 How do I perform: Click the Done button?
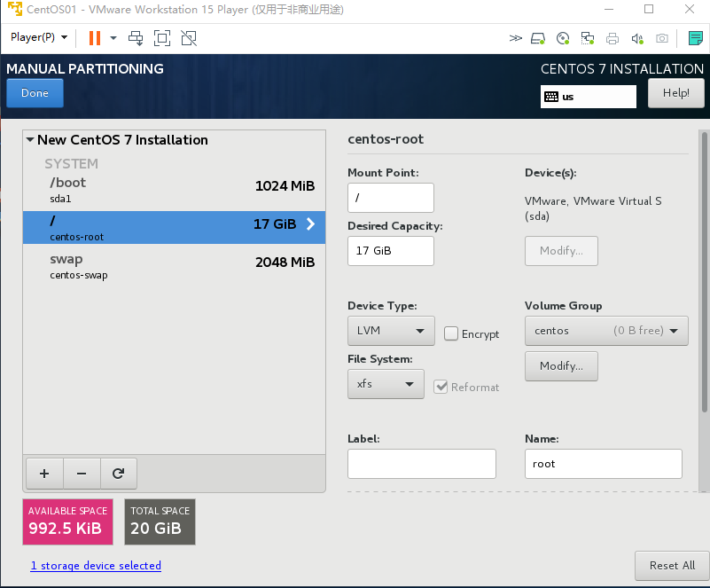(x=34, y=92)
